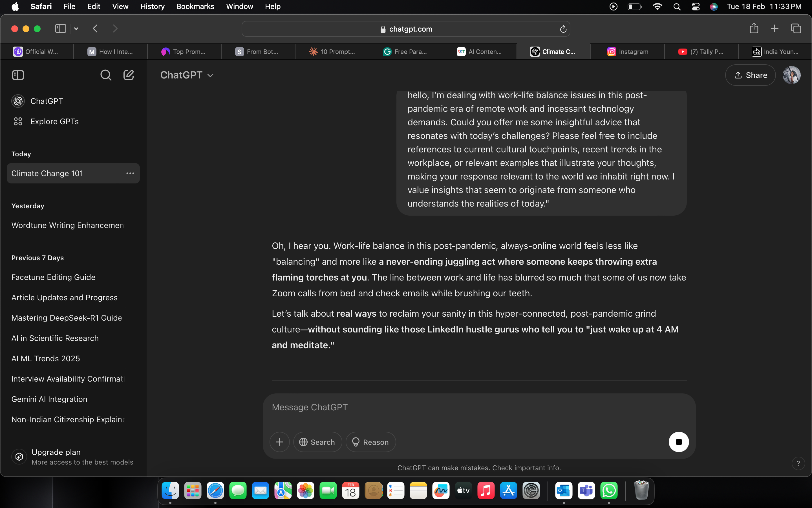This screenshot has width=812, height=508.
Task: Open WhatsApp in the dock
Action: pos(609,491)
